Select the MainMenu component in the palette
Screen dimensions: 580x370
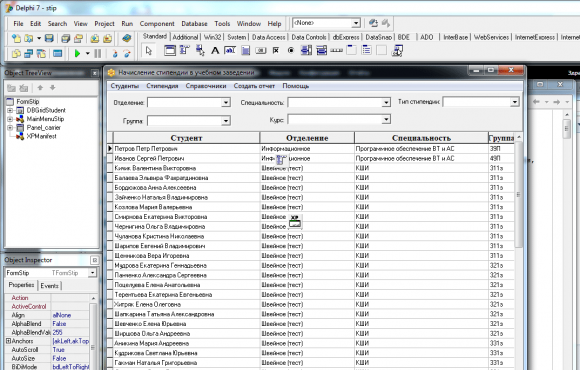click(x=184, y=51)
